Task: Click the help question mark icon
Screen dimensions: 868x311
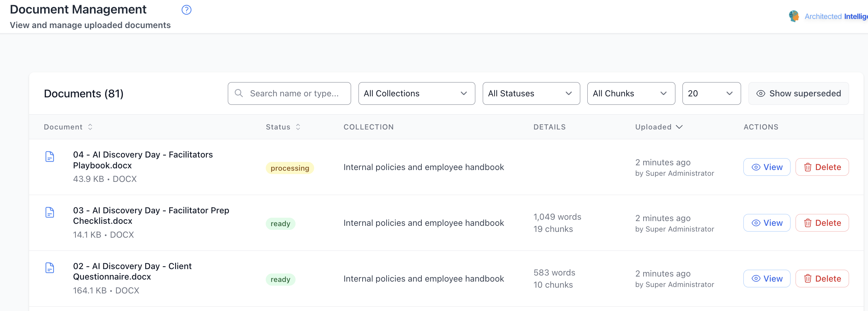Action: click(187, 10)
